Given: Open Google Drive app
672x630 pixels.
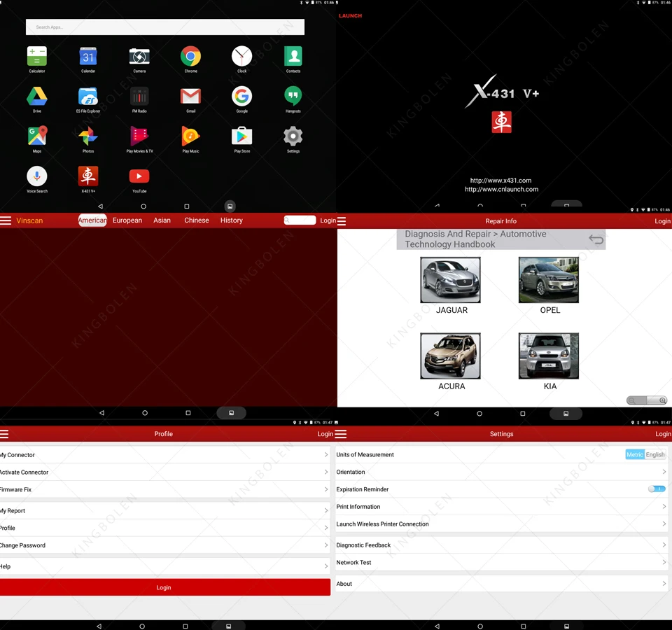Looking at the screenshot, I should pos(37,96).
